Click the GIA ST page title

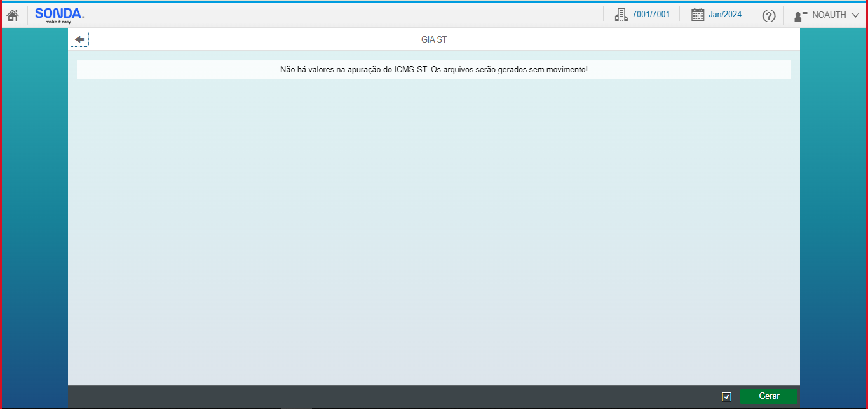434,39
